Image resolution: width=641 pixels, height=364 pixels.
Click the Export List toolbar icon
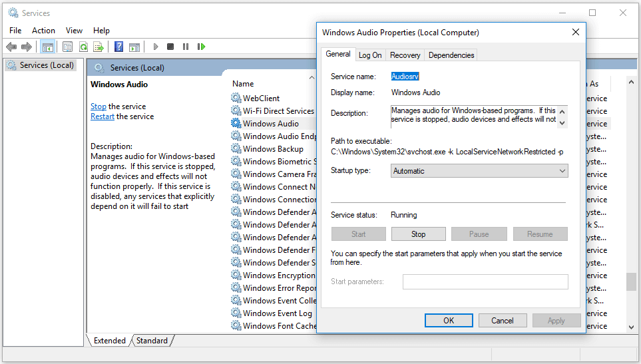tap(99, 47)
